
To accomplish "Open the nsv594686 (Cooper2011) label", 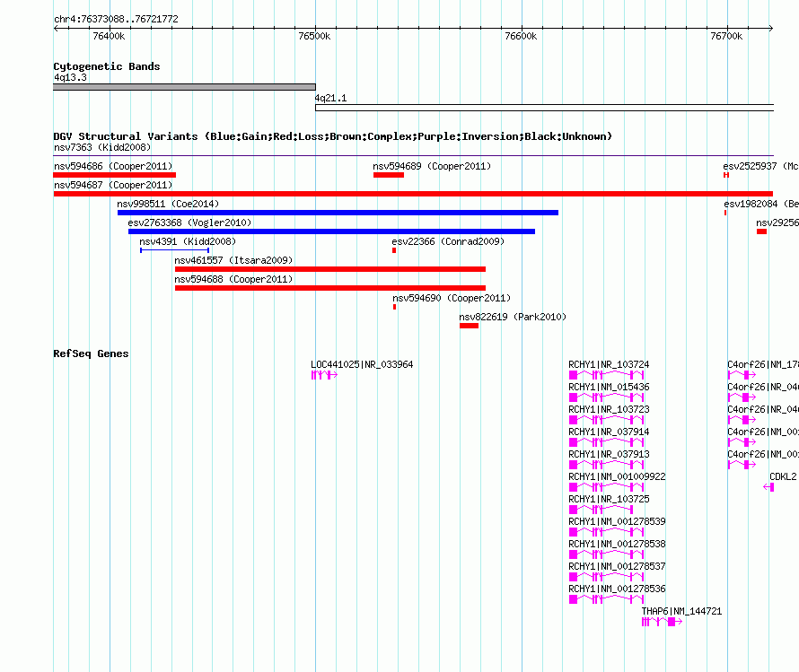I will pos(113,166).
